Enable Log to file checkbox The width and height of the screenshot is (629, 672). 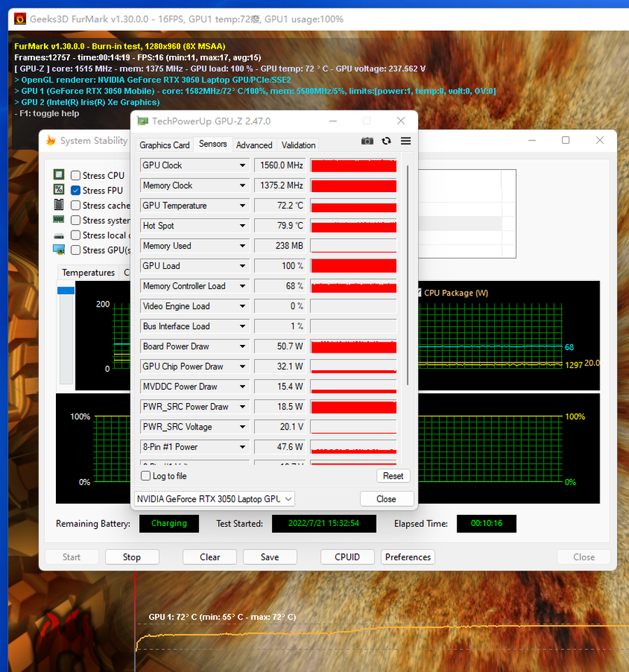146,476
